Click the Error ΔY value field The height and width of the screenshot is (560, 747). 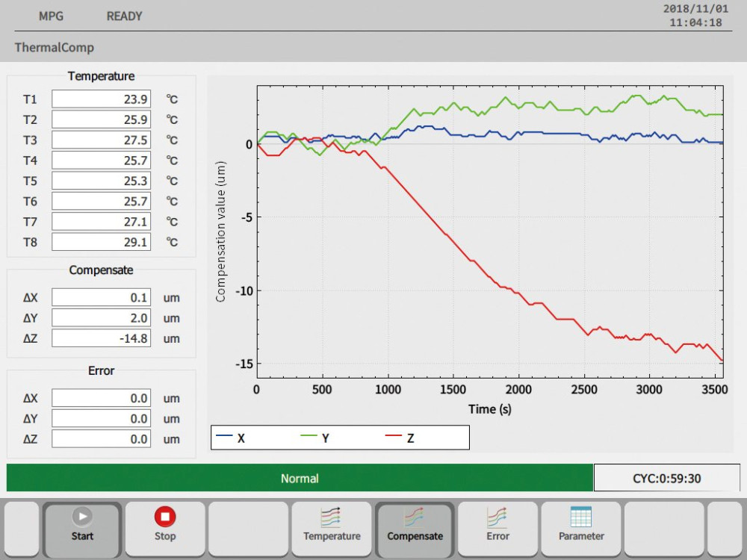tap(102, 418)
